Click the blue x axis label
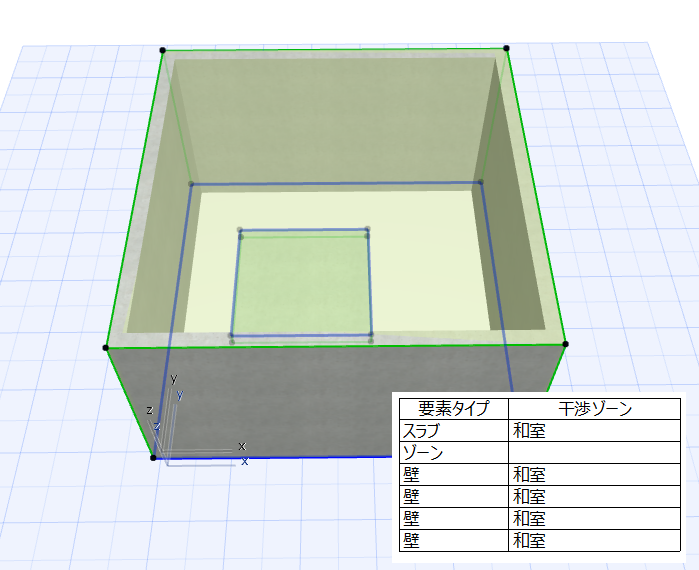 click(245, 461)
